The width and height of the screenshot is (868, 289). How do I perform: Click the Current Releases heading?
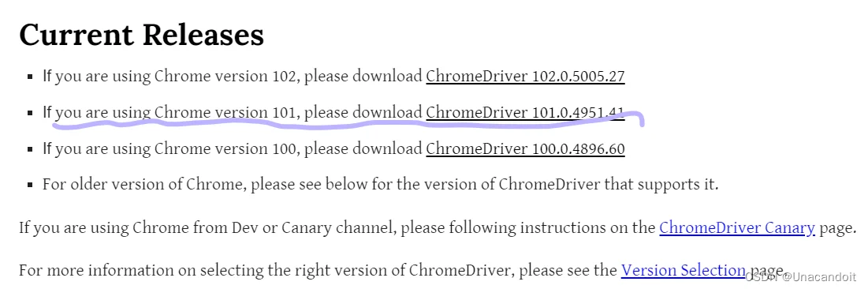click(142, 35)
